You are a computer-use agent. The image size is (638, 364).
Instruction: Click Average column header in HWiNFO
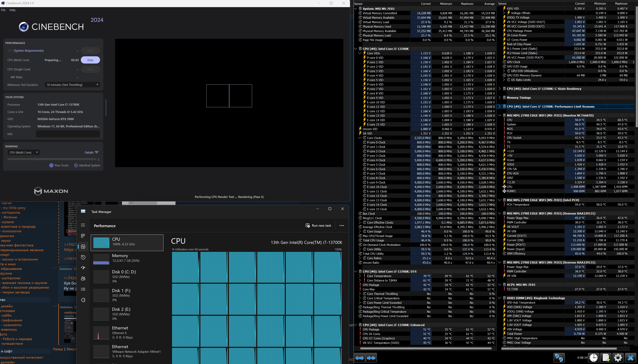click(485, 4)
